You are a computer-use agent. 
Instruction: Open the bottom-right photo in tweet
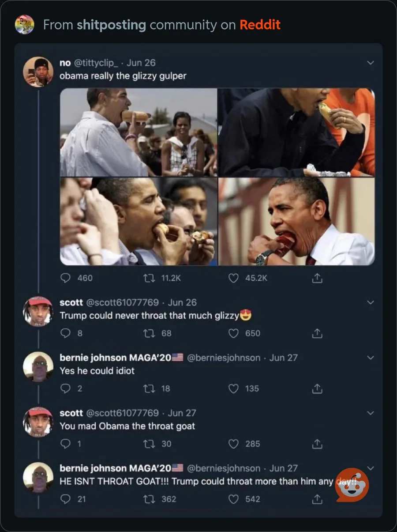296,221
